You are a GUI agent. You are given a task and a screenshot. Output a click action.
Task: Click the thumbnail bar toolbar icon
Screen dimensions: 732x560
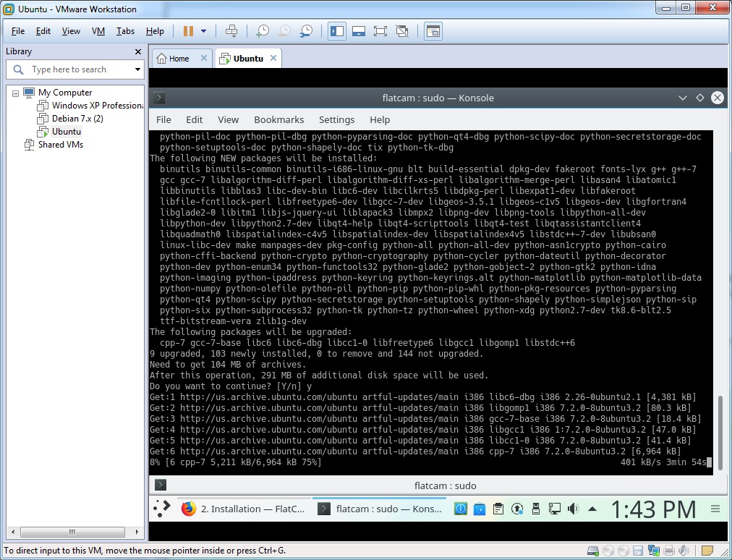[359, 31]
